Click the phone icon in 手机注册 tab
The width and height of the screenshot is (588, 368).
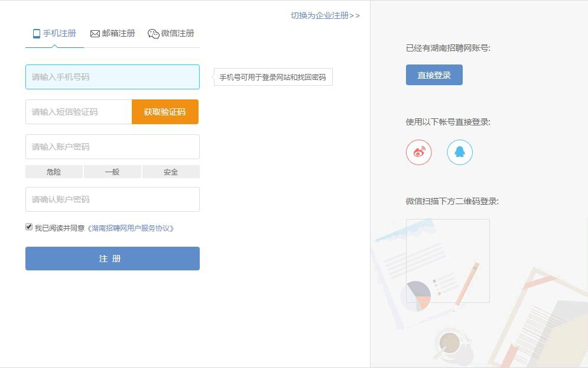[x=37, y=34]
